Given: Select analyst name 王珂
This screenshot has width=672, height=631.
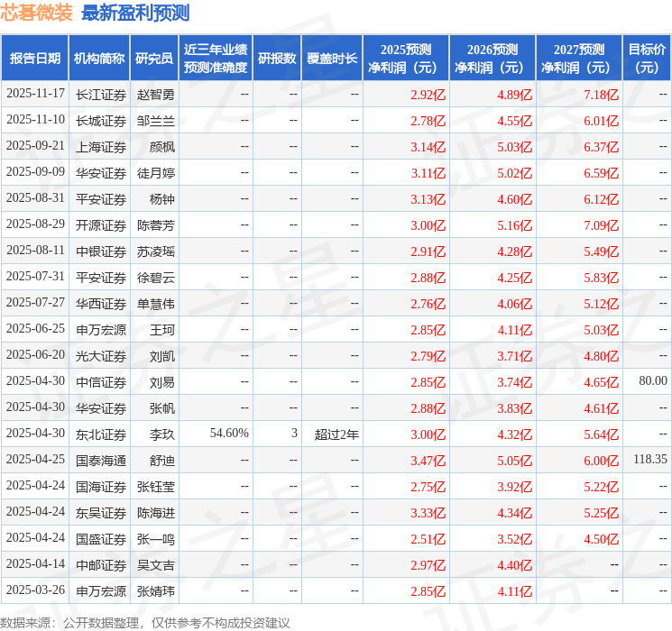Looking at the screenshot, I should coord(162,330).
